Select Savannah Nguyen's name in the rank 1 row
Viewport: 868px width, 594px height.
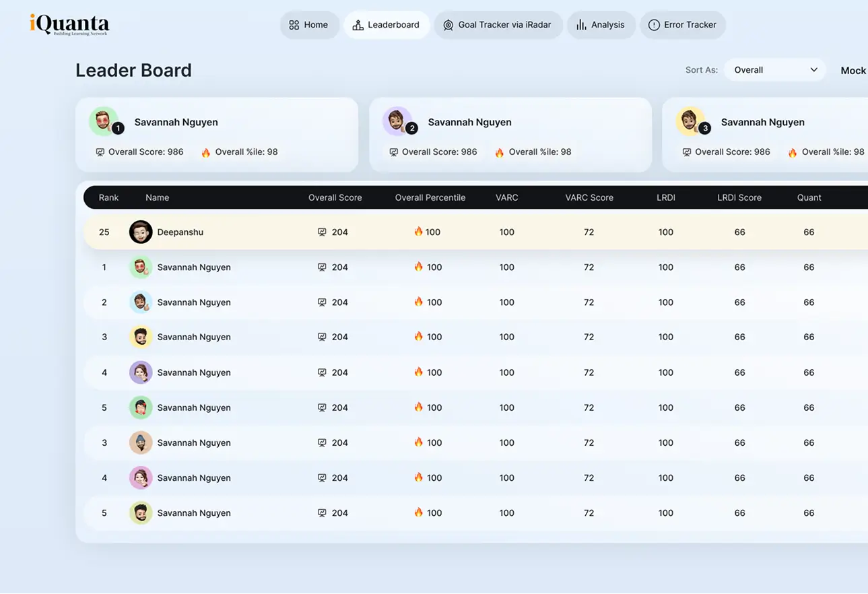point(194,267)
